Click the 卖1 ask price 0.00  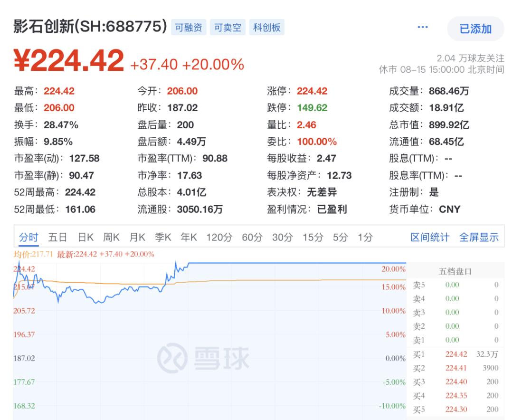coord(452,340)
